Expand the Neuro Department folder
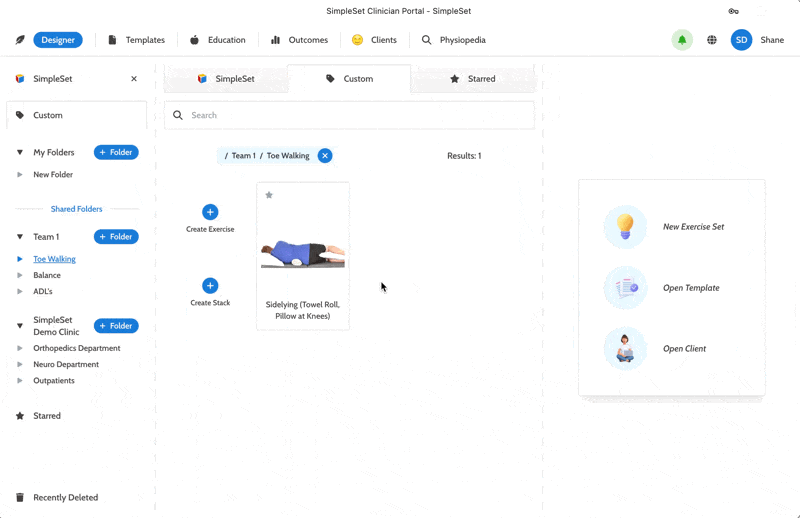The width and height of the screenshot is (800, 518). click(x=20, y=365)
